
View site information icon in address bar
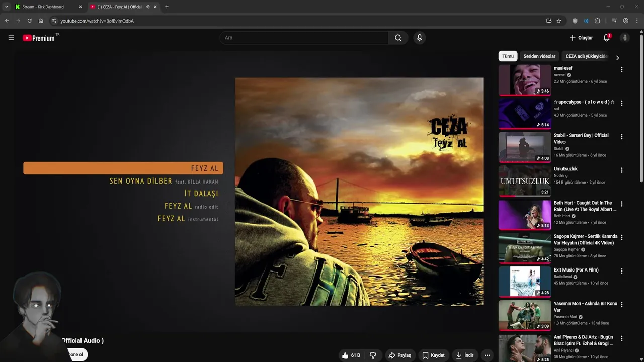(54, 21)
